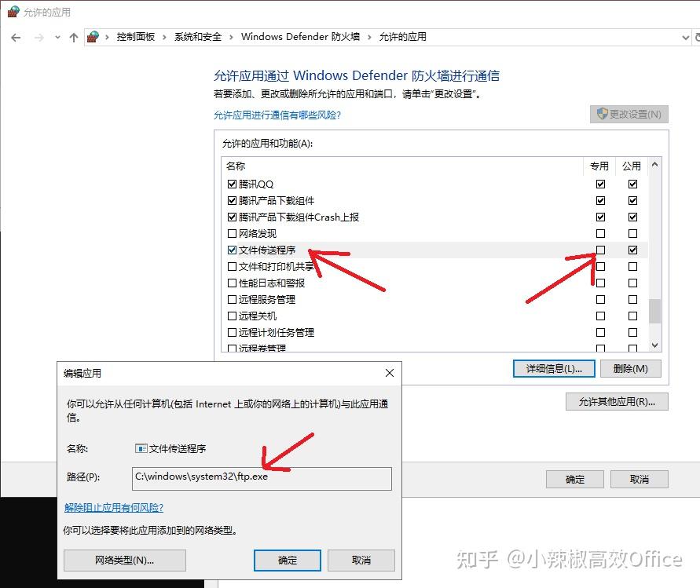
Task: Cancel 编辑应用 dialog with 取消
Action: [361, 560]
